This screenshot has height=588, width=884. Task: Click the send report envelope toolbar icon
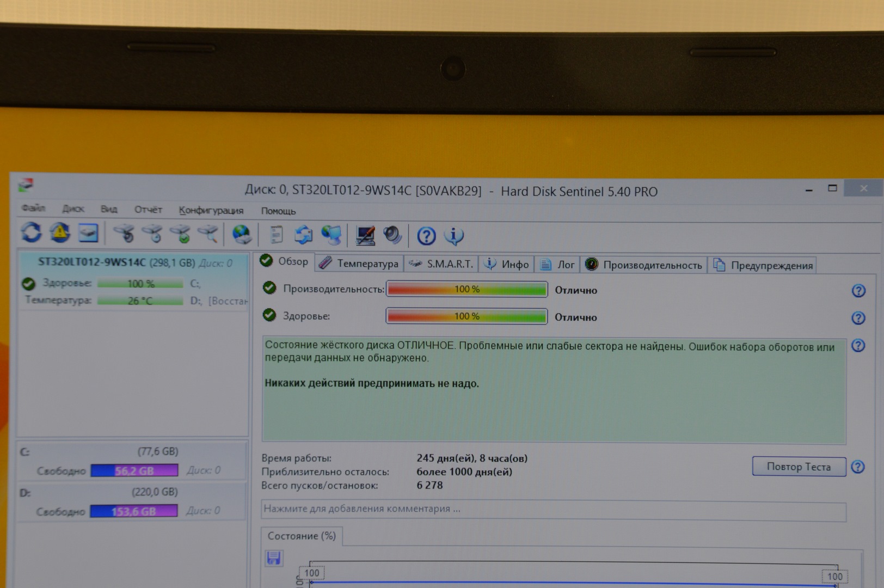pyautogui.click(x=303, y=235)
